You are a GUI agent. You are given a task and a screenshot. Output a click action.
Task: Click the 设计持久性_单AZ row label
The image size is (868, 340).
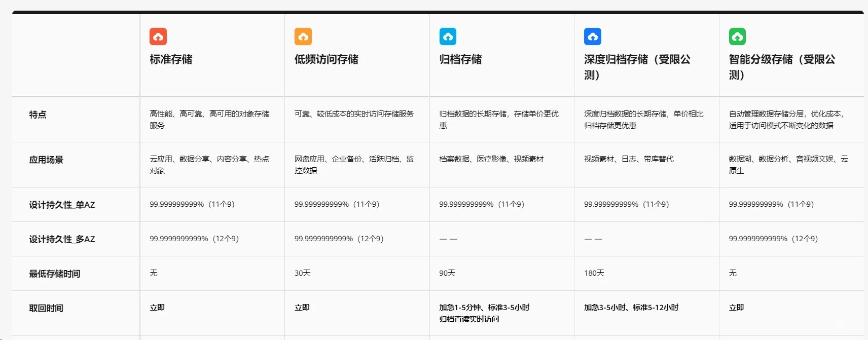click(x=62, y=205)
